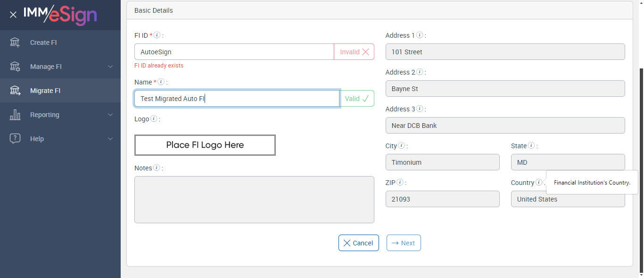This screenshot has height=278, width=644.
Task: Select Migrate FI in the sidebar
Action: 45,91
